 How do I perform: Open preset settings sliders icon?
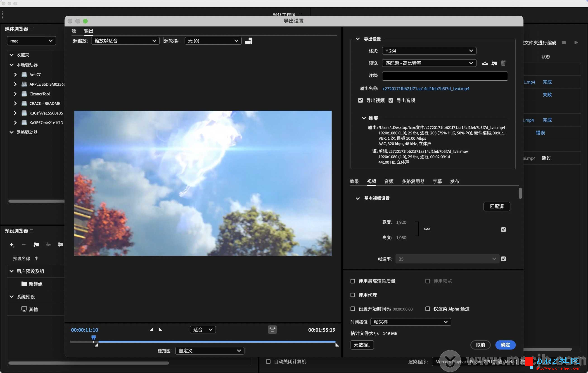point(48,245)
